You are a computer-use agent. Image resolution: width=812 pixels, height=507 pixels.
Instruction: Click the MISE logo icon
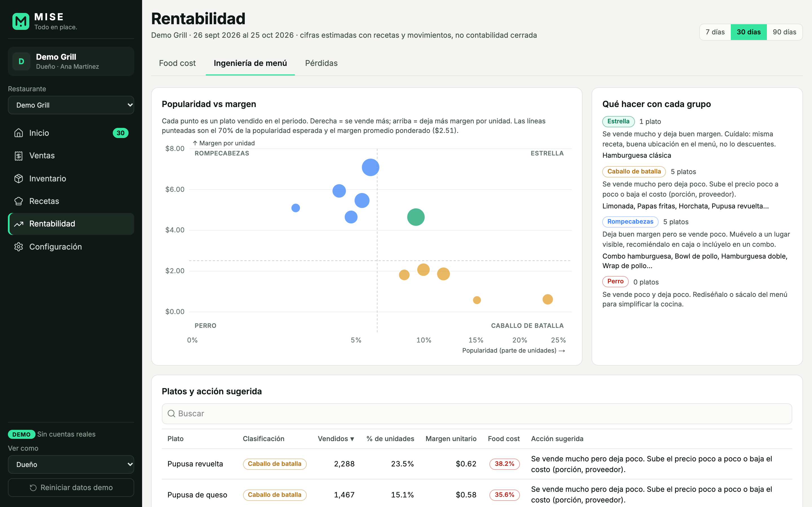[21, 21]
